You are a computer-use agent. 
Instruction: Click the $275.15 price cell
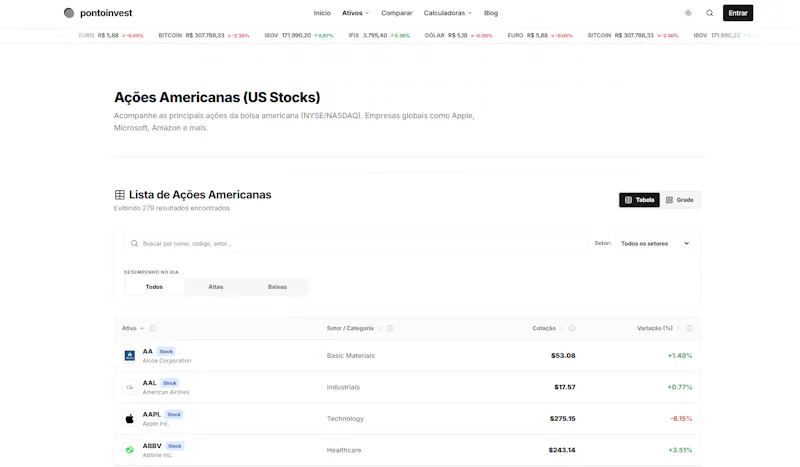tap(562, 419)
